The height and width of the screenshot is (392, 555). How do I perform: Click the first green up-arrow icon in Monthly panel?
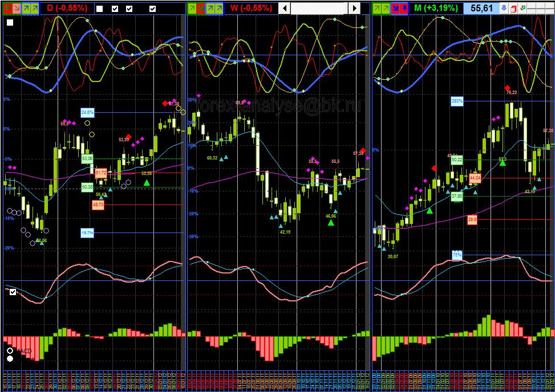pos(376,8)
